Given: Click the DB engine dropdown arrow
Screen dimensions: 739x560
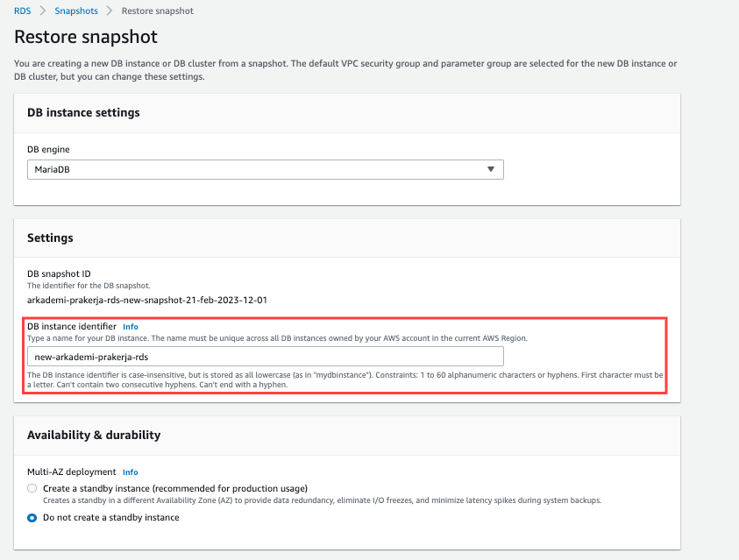Looking at the screenshot, I should point(491,169).
